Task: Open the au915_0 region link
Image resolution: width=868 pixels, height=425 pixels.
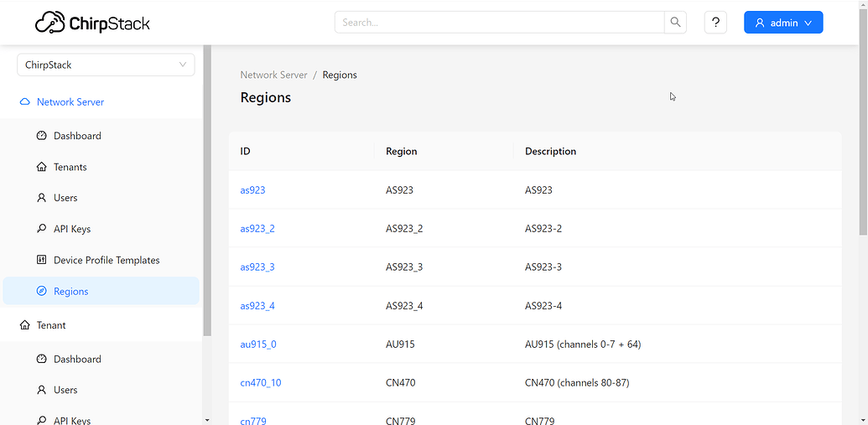Action: click(258, 345)
